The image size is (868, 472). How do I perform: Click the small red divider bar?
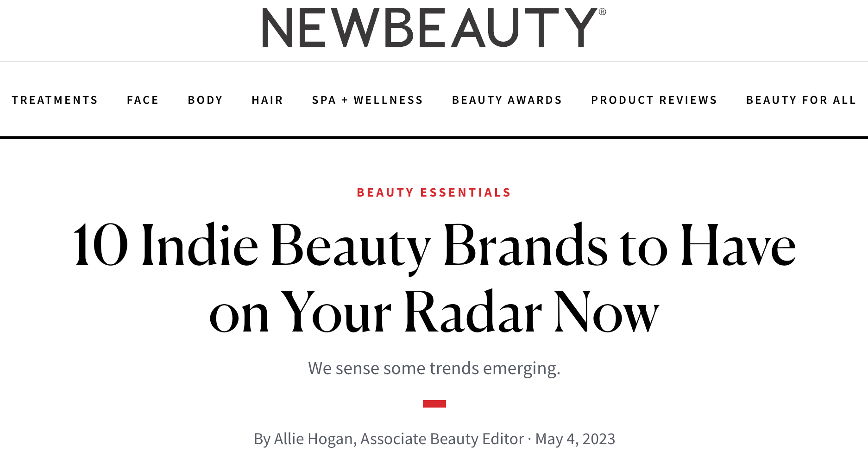[434, 404]
